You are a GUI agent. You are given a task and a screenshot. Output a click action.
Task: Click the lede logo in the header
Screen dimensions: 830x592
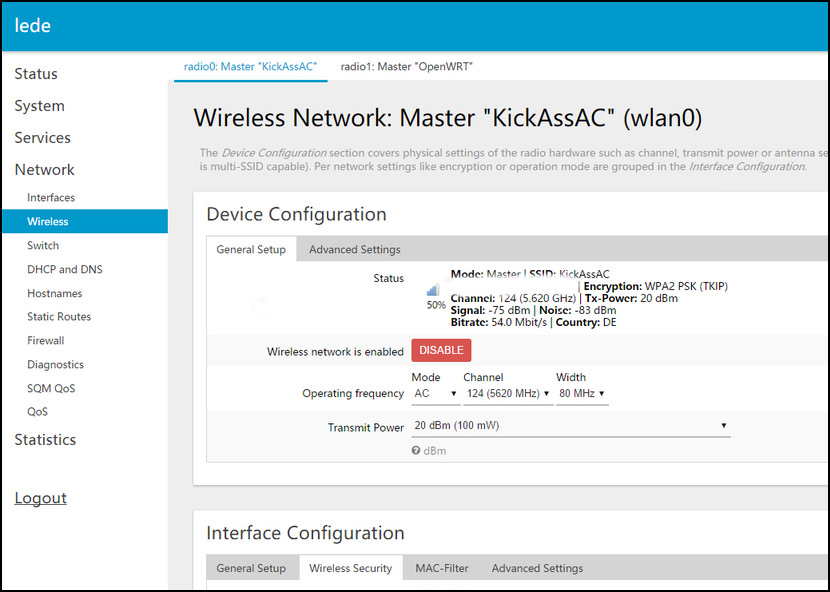click(x=33, y=25)
